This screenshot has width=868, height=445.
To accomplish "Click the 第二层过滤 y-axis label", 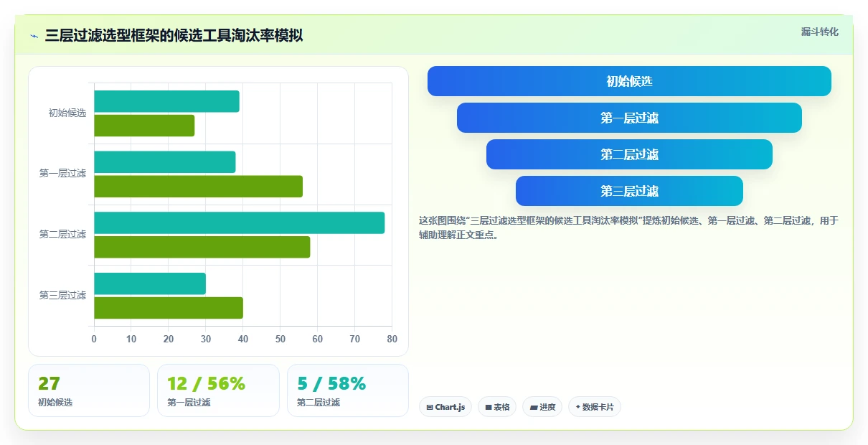I will coord(62,235).
